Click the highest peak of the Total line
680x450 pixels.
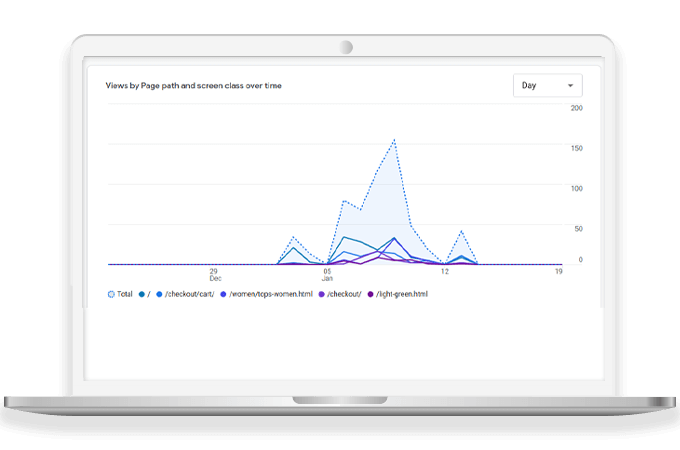tap(394, 140)
